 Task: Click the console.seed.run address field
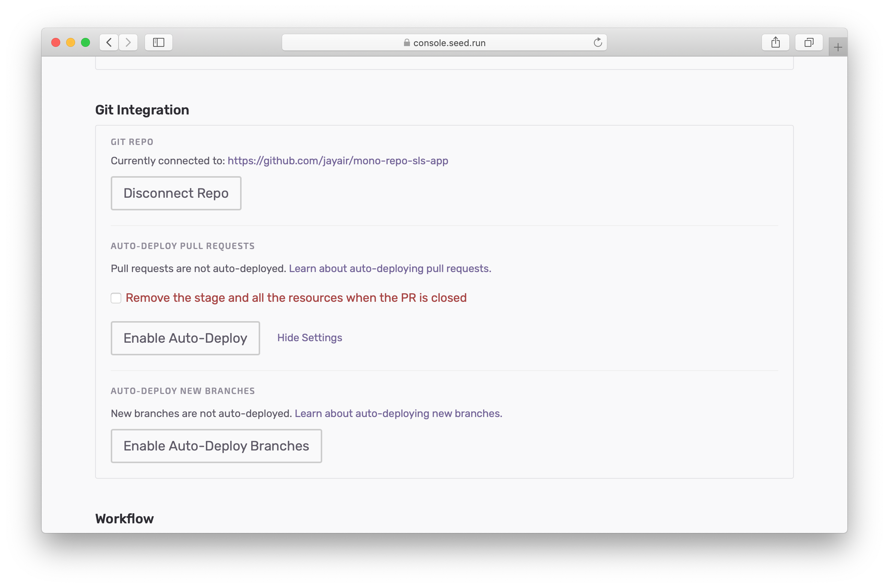(449, 43)
